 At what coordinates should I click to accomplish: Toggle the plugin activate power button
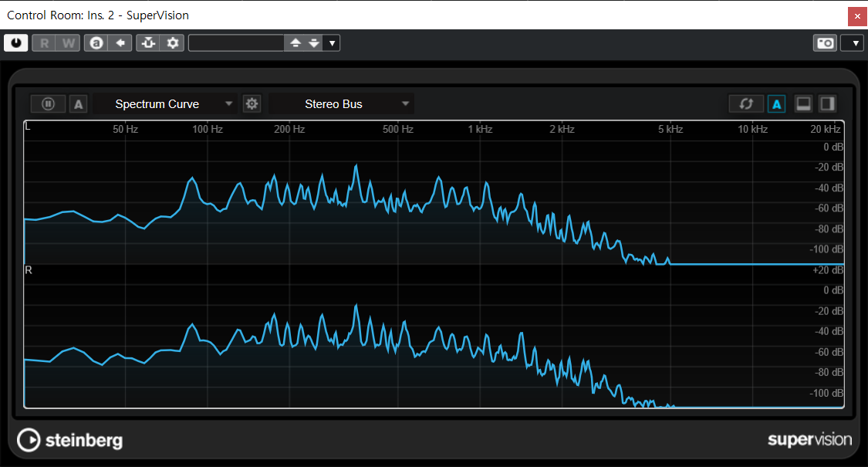coord(15,43)
